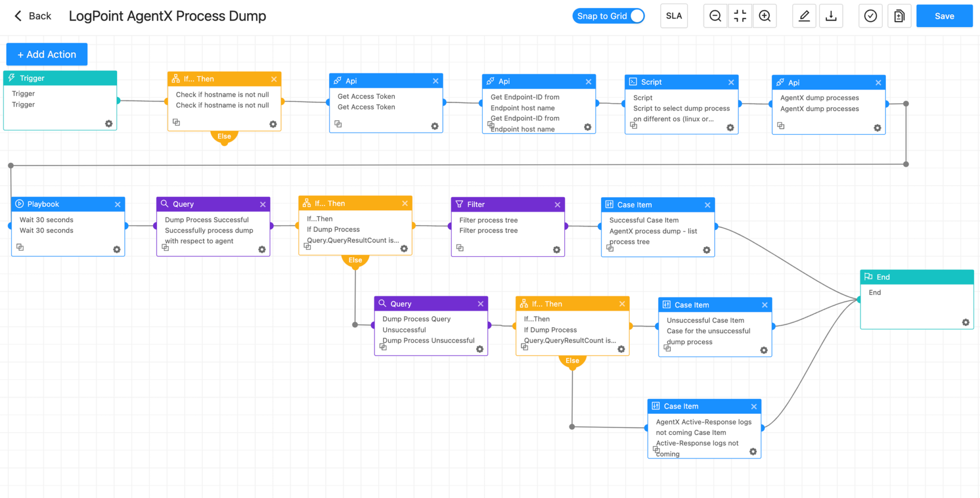Screen dimensions: 980x498
Task: Open gear on Dump Process Query Unsuccessful node
Action: tap(479, 349)
